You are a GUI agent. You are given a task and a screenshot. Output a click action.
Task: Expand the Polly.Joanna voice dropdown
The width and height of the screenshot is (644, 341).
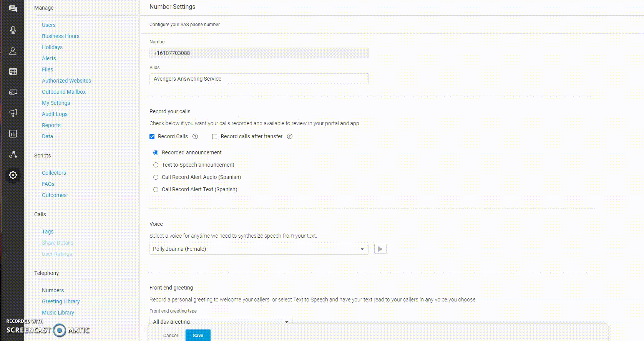(x=259, y=249)
